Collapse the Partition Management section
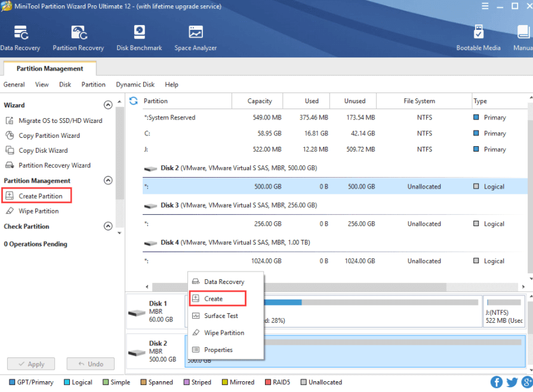533x392 pixels. click(108, 180)
